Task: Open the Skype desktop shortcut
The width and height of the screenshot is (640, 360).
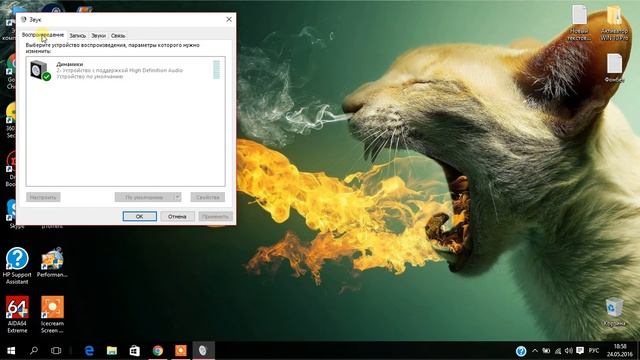Action: point(12,213)
